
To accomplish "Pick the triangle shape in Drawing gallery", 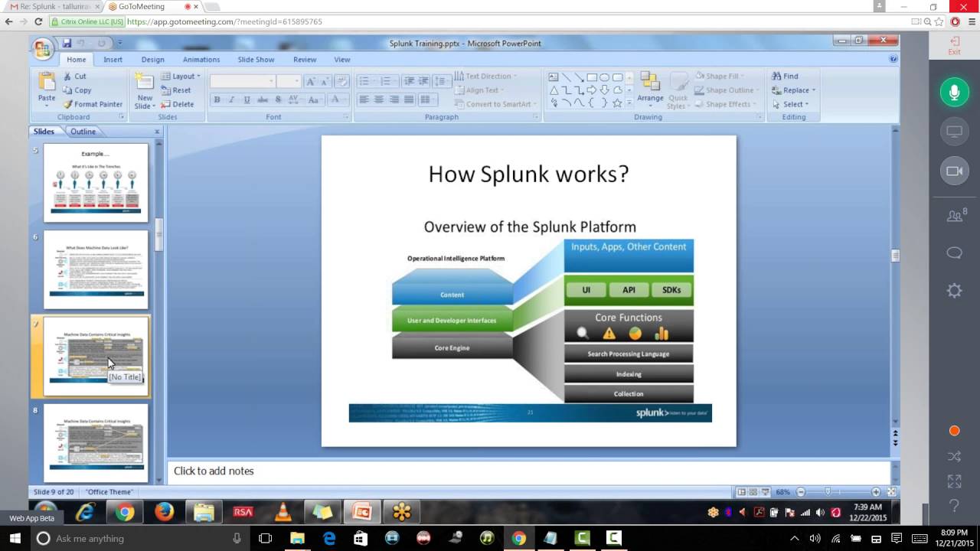I will click(x=554, y=90).
